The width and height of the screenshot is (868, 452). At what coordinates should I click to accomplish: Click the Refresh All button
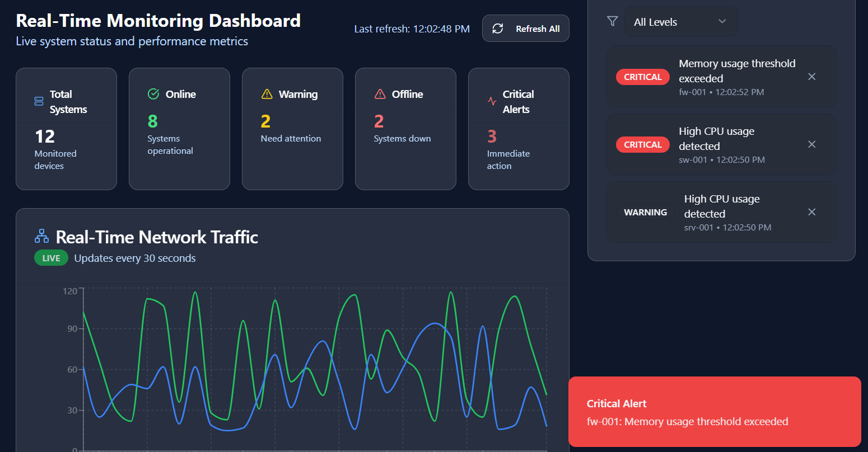point(525,29)
